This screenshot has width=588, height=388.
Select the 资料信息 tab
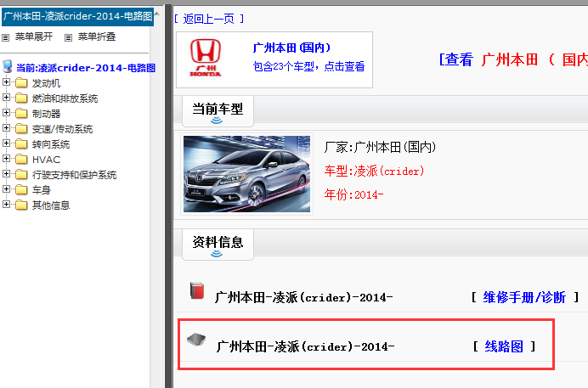point(218,245)
